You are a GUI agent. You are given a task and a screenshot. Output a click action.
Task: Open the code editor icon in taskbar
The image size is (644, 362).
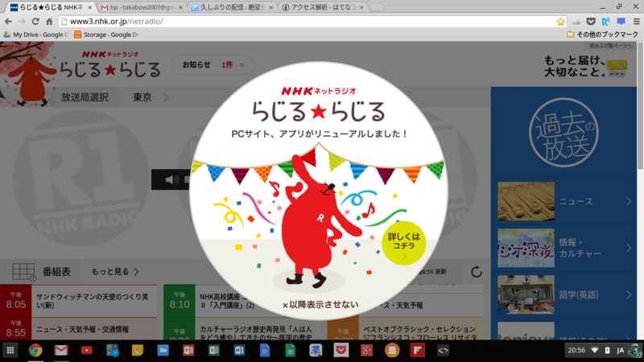click(x=443, y=351)
